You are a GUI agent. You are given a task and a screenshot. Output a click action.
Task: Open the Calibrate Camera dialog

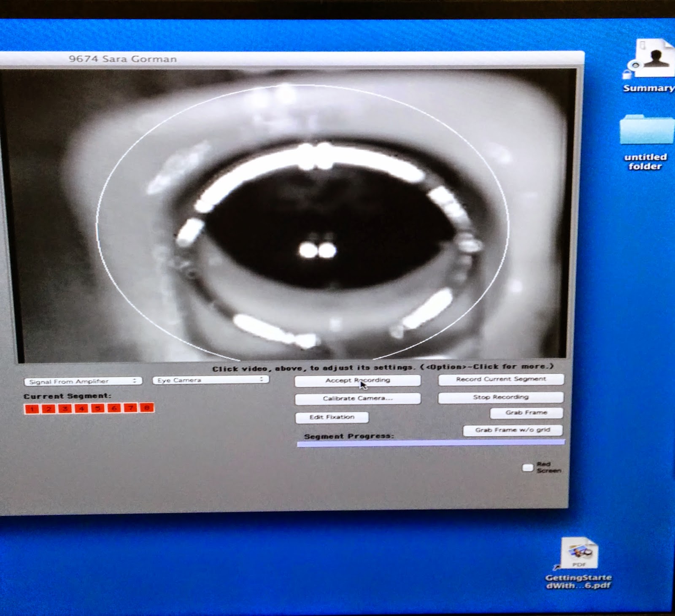(358, 398)
